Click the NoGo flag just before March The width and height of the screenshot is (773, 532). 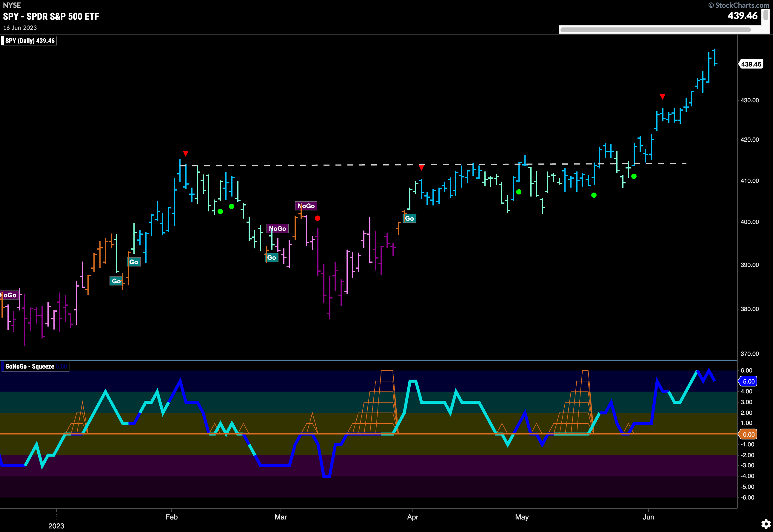click(x=278, y=229)
